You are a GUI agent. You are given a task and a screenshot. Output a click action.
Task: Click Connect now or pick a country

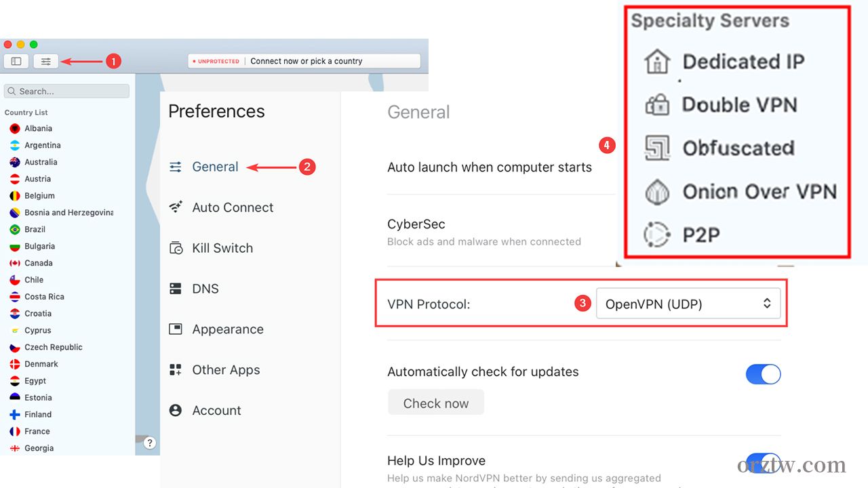click(x=307, y=61)
